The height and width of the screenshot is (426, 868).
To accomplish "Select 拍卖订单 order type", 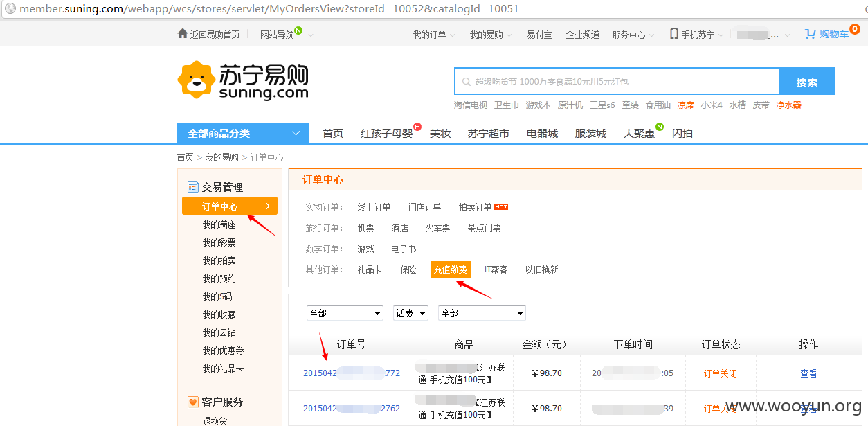I will [475, 207].
